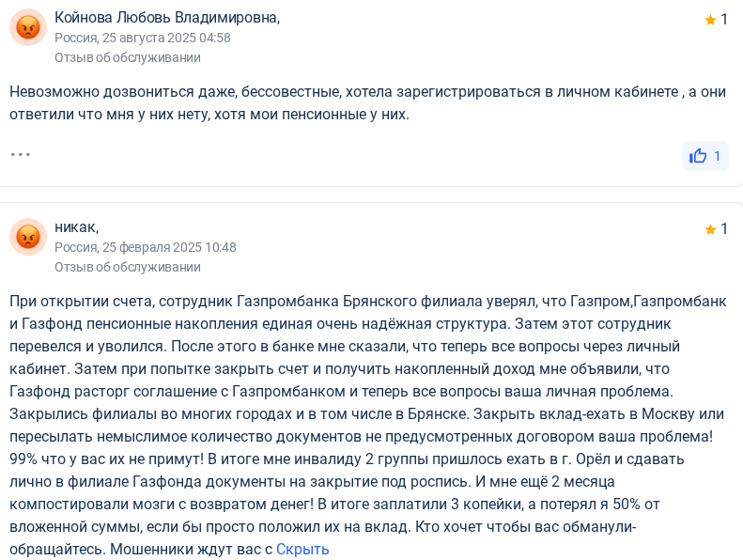
Task: Open the profile of user 'никак'
Action: [x=76, y=226]
